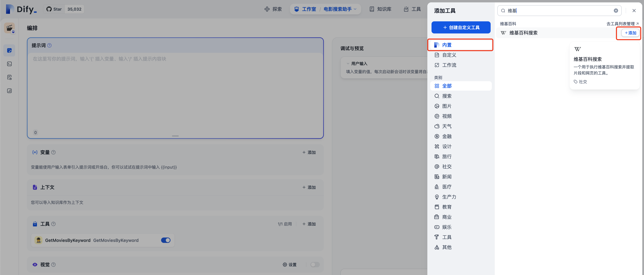Select the 自定义 tools tab
Image resolution: width=644 pixels, height=275 pixels.
449,55
